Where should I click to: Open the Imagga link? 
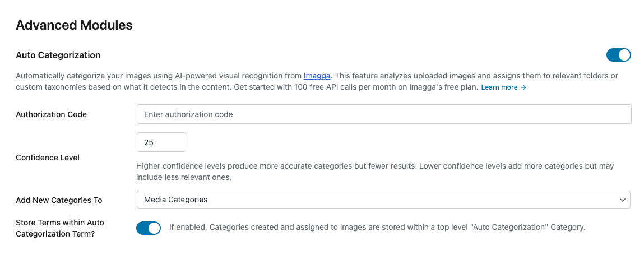[317, 75]
